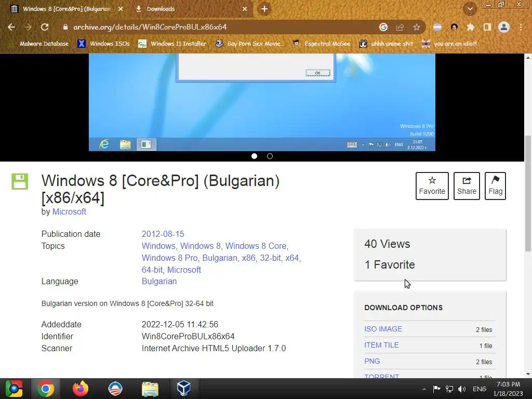532x399 pixels.
Task: Click the share page icon in address bar
Action: coord(400,27)
